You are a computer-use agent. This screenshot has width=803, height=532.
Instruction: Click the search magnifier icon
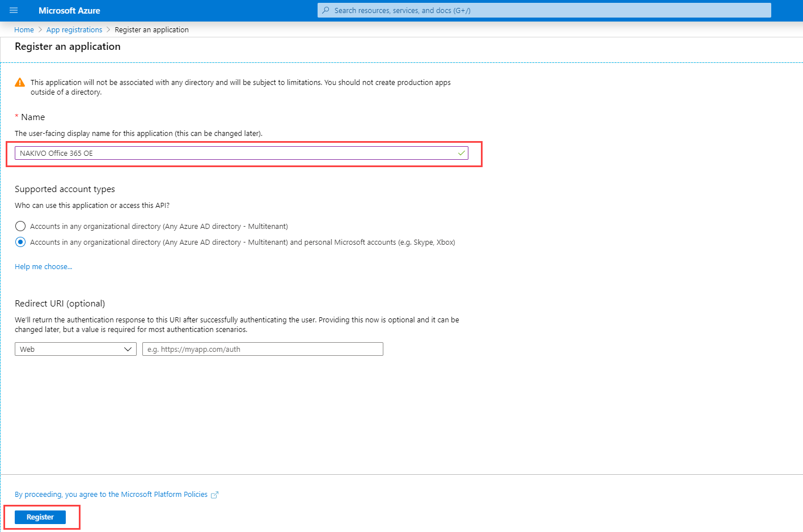326,10
